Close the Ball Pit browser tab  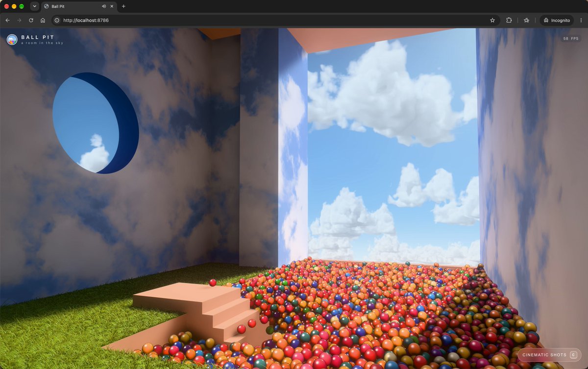click(x=112, y=6)
